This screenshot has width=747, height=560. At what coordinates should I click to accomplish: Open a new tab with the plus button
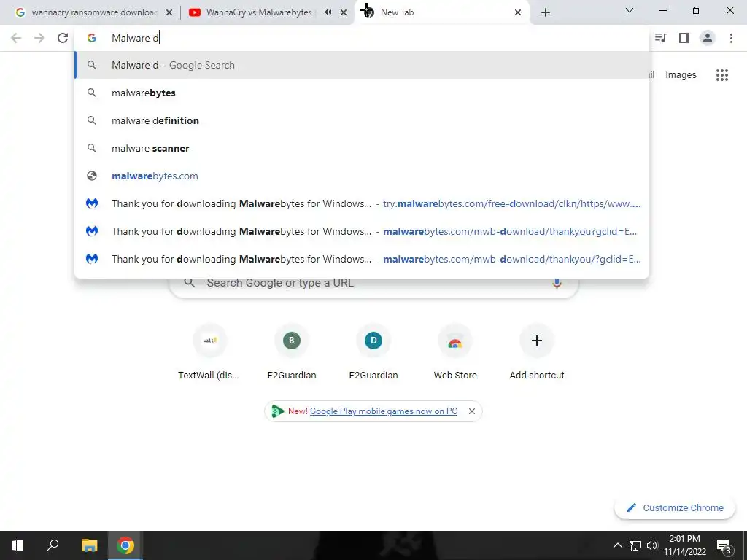(546, 12)
